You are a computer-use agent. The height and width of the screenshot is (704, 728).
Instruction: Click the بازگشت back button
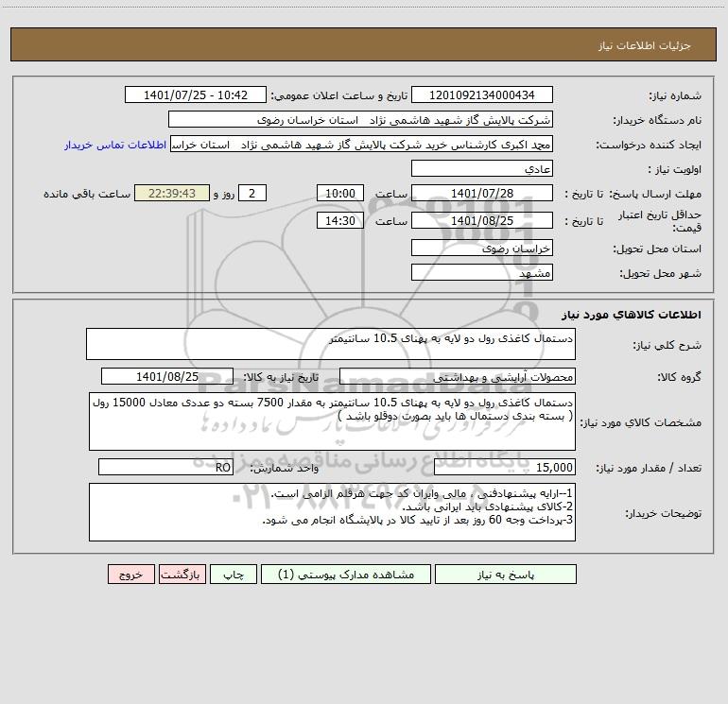[x=182, y=574]
